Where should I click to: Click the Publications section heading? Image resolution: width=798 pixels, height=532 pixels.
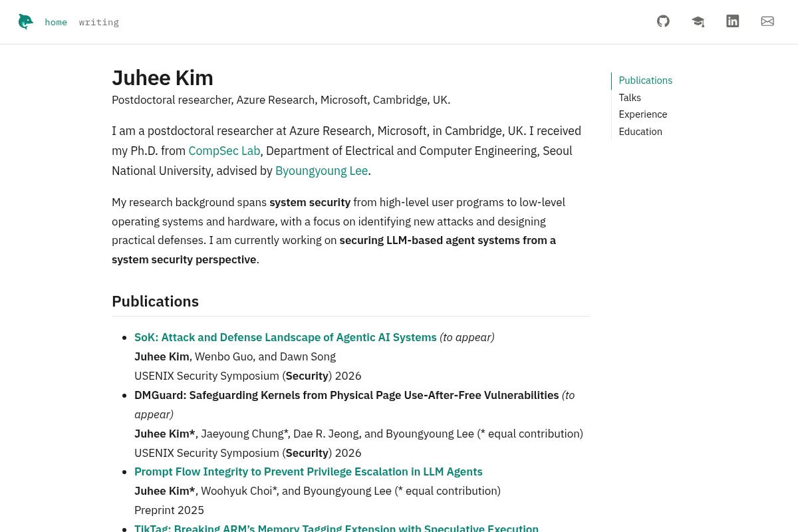pos(155,301)
